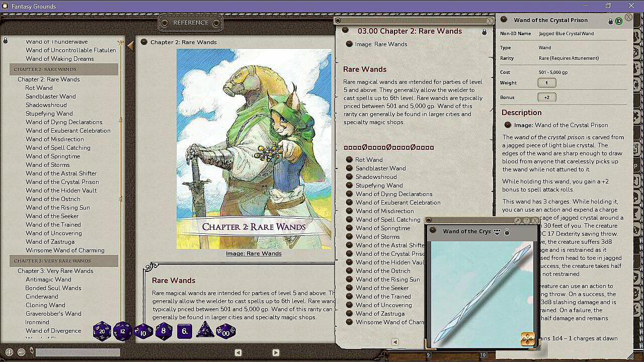Viewport: 644px width, 362px height.
Task: Collapse the reference index with left arrow
Action: pos(130,46)
